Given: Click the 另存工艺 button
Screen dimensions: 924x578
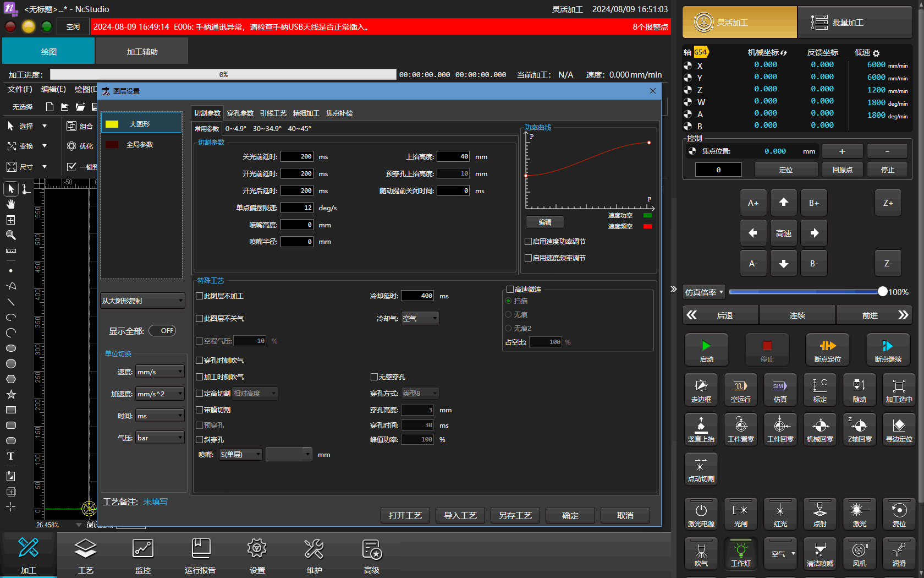Looking at the screenshot, I should pyautogui.click(x=515, y=515).
